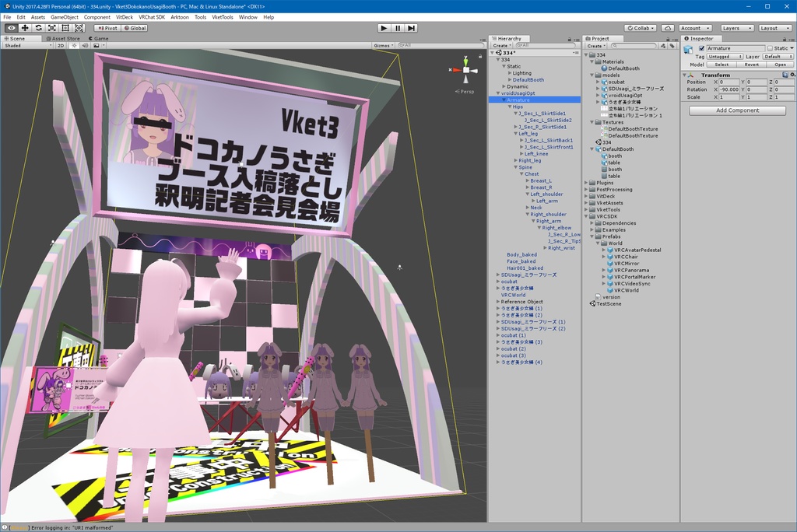Select Right_wrist in the hierarchy

tap(561, 248)
